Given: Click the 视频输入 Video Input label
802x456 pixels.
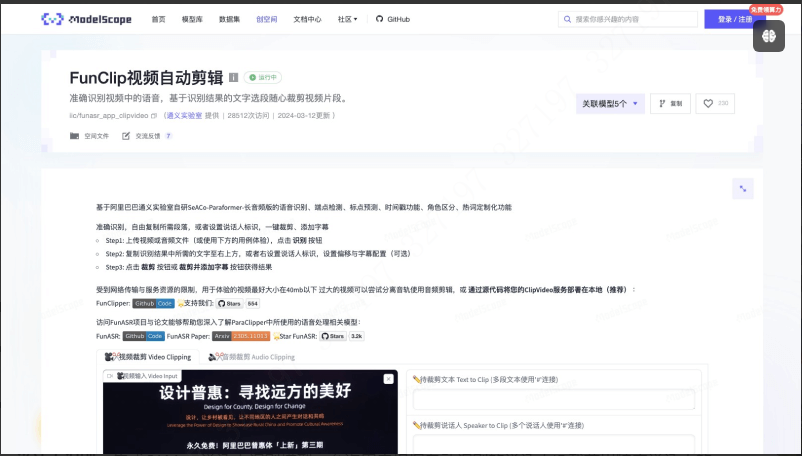Looking at the screenshot, I should (x=142, y=376).
